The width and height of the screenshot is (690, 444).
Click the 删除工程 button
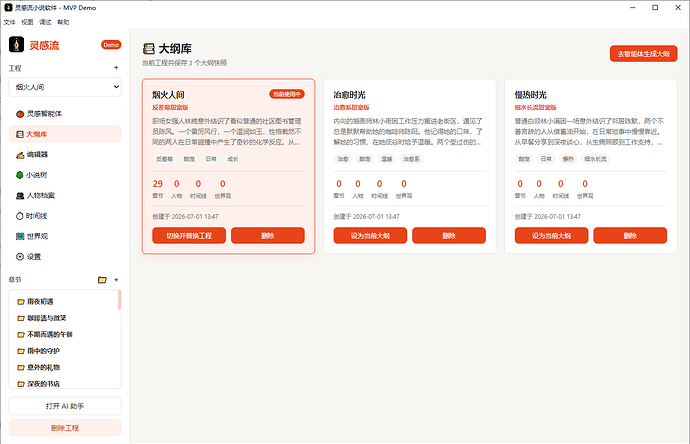[65, 428]
